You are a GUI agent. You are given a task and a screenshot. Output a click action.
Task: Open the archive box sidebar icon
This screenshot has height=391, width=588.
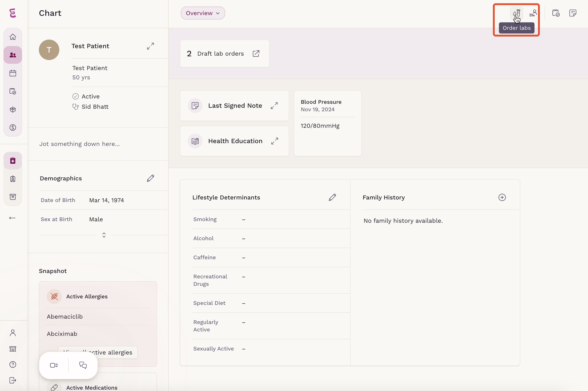click(x=13, y=197)
